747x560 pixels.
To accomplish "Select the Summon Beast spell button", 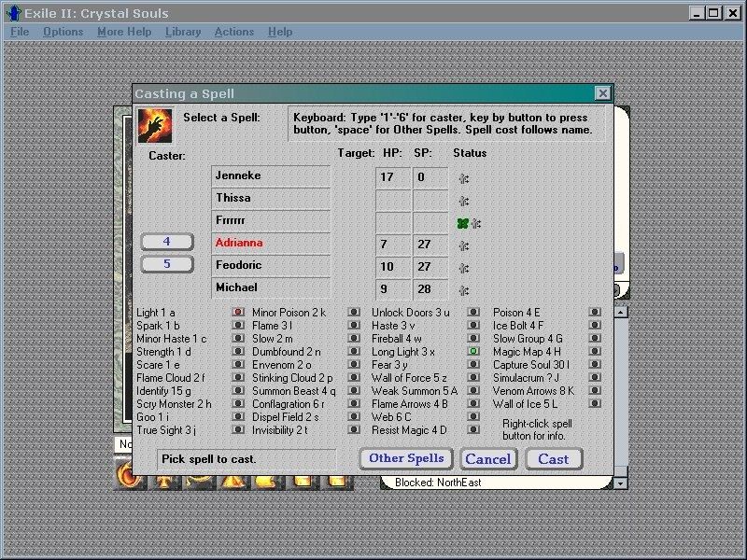I will tap(354, 391).
